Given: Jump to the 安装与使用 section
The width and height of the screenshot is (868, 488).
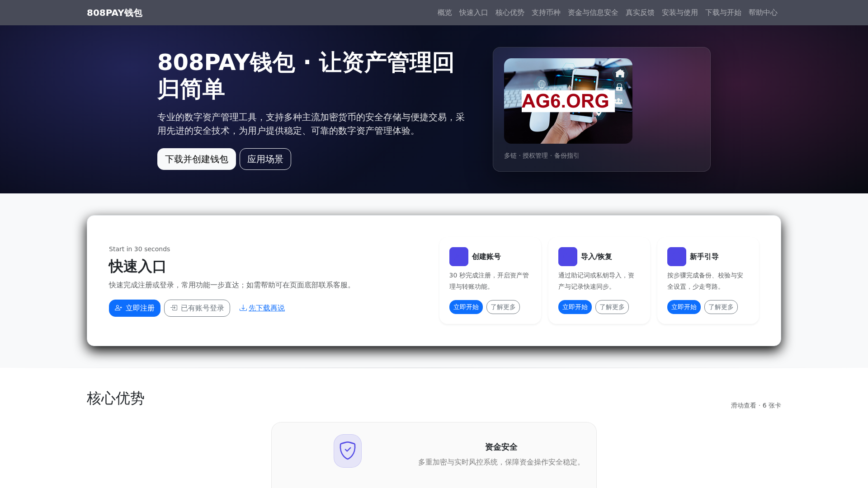Looking at the screenshot, I should 679,13.
